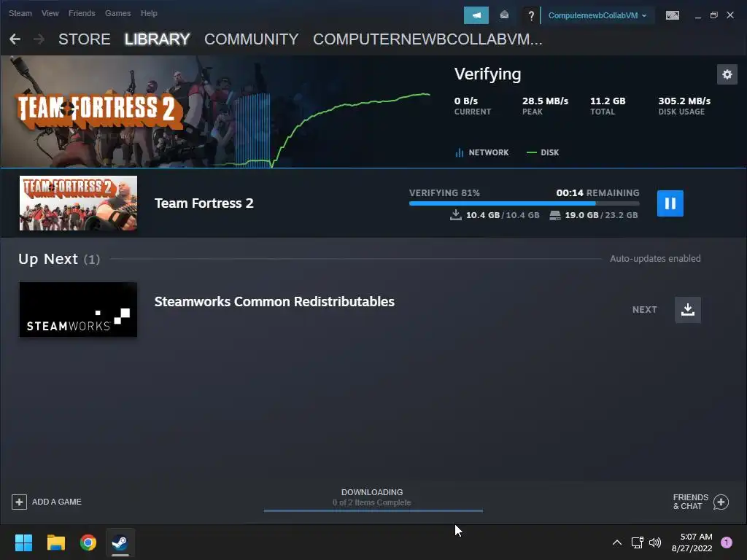The height and width of the screenshot is (560, 747).
Task: Open the inbox envelope icon
Action: (x=504, y=15)
